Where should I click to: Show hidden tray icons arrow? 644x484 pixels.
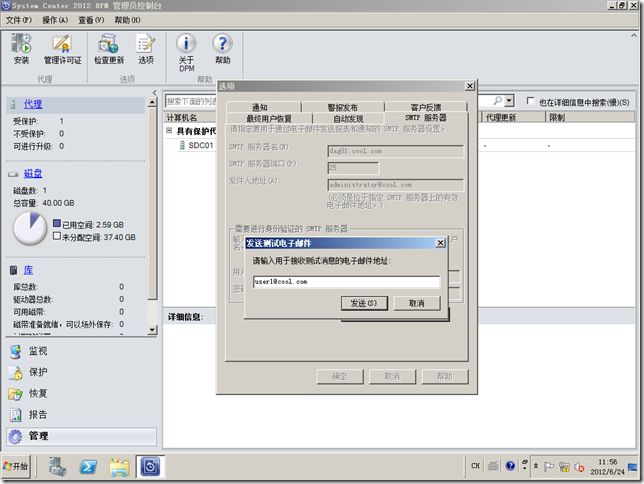click(x=536, y=466)
